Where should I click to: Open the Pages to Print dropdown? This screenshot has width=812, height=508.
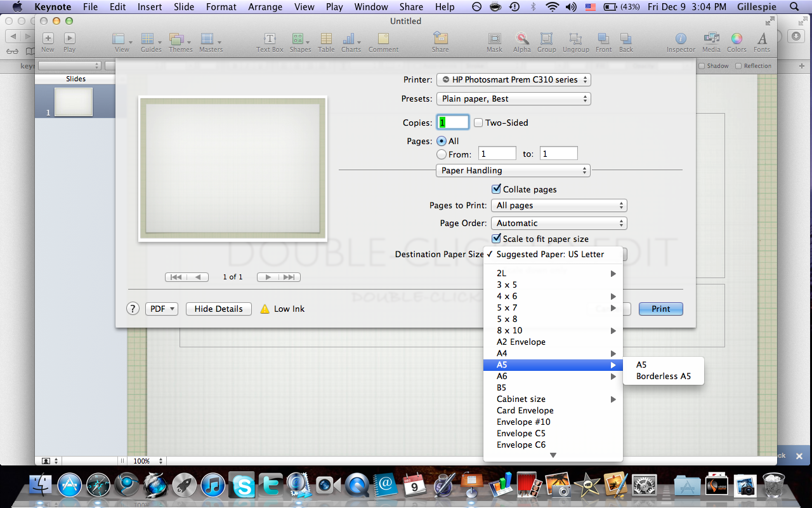point(559,205)
